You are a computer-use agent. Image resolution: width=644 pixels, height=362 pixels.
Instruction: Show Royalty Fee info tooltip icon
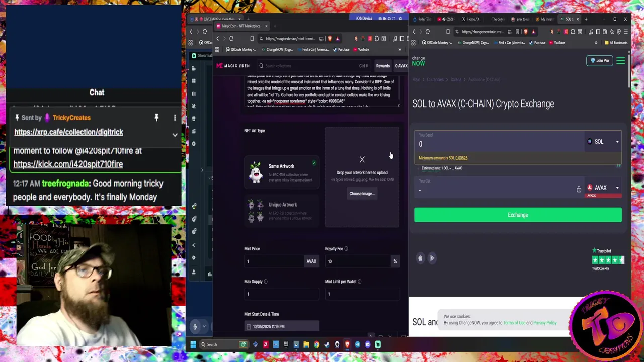(346, 249)
